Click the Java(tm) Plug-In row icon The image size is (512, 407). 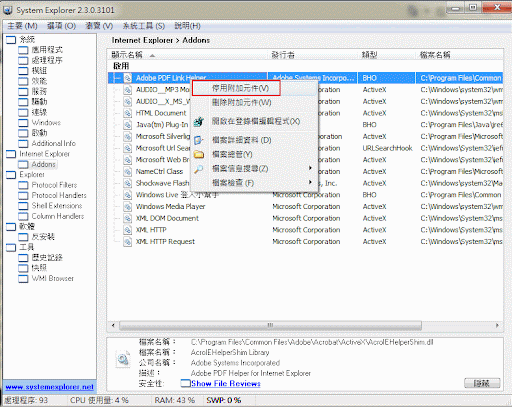(128, 125)
